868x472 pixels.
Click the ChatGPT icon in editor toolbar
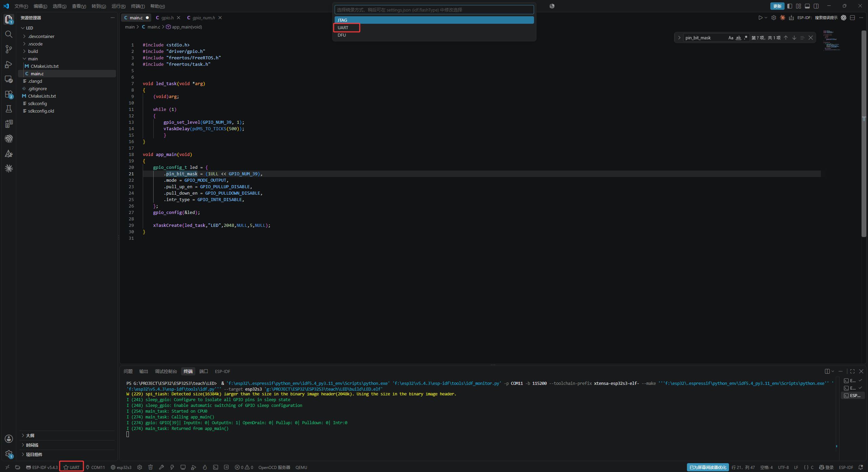click(x=844, y=18)
